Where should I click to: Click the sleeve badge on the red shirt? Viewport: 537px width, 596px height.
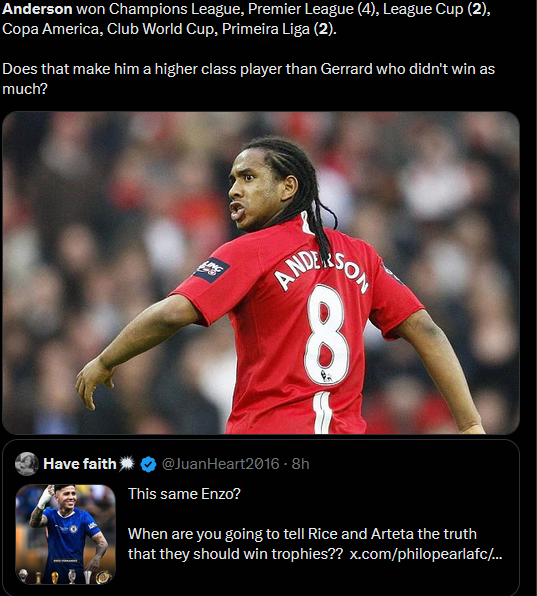(x=211, y=269)
